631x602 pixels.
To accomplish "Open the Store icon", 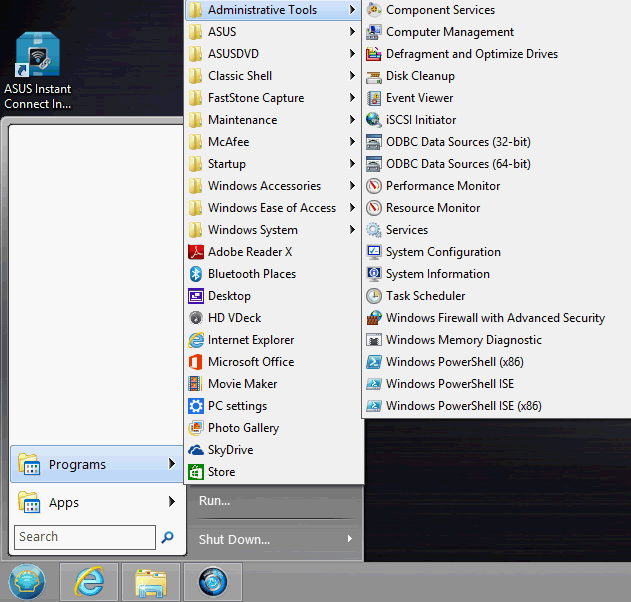I will pos(196,472).
